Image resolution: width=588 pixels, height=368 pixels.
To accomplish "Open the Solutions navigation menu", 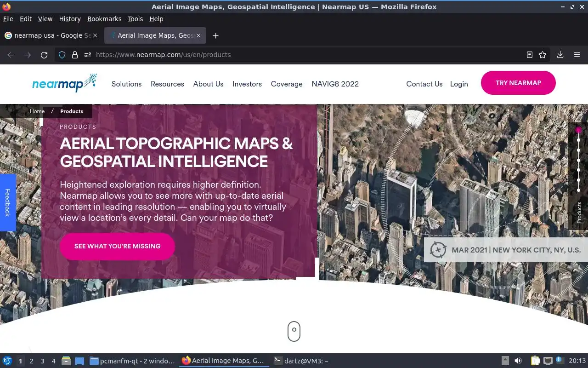I will [x=126, y=84].
